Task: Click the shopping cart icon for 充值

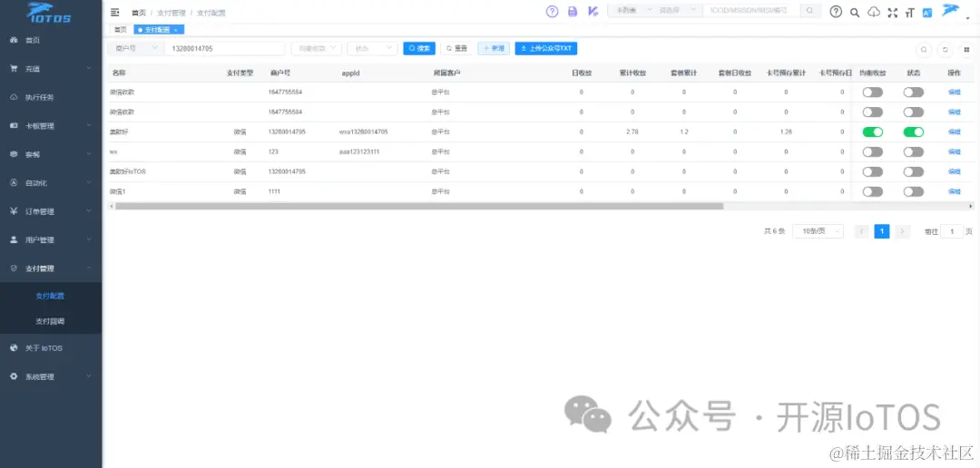Action: [13, 69]
